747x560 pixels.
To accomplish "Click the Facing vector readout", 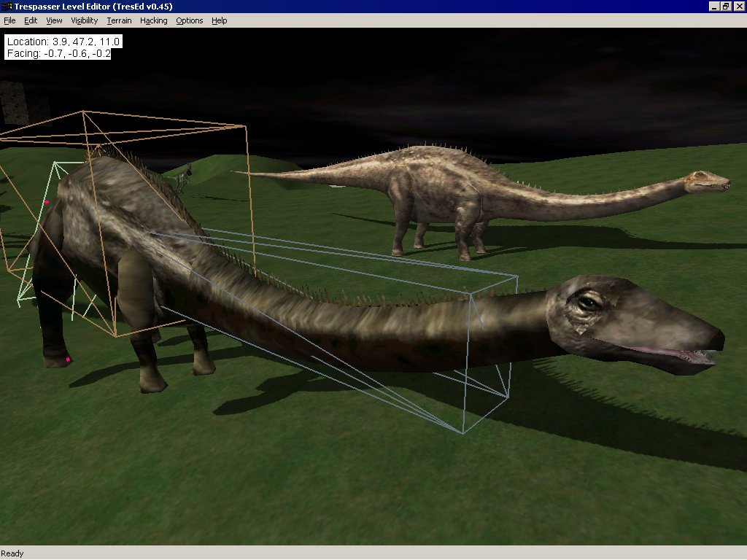I will [58, 53].
